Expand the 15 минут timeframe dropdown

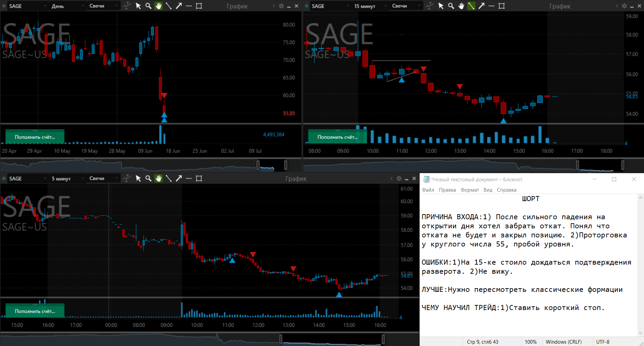pyautogui.click(x=370, y=6)
